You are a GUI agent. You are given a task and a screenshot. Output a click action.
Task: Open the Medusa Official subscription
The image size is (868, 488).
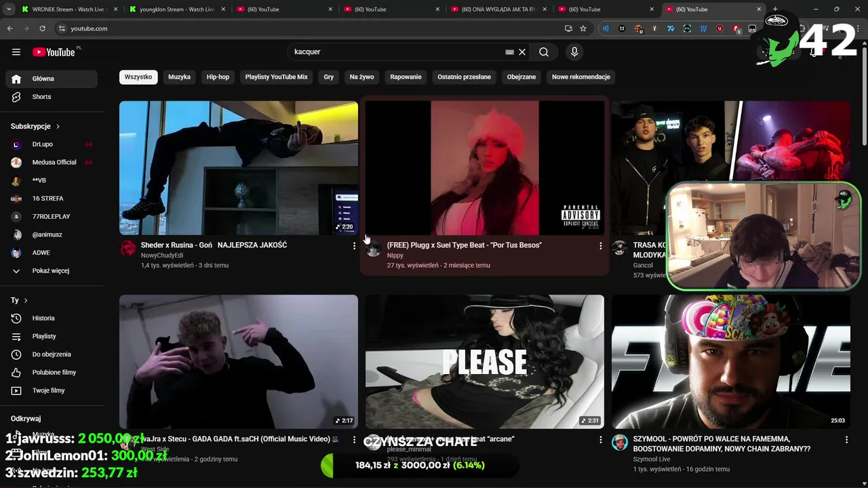point(52,163)
